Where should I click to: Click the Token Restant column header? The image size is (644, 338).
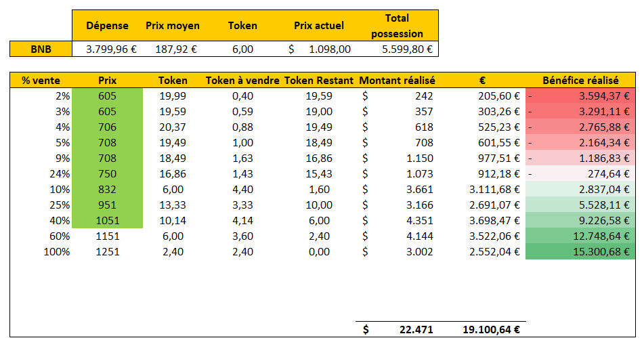tap(318, 80)
